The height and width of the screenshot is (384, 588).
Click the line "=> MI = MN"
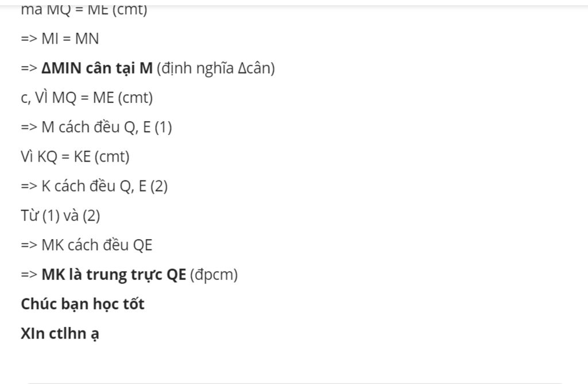pos(60,39)
